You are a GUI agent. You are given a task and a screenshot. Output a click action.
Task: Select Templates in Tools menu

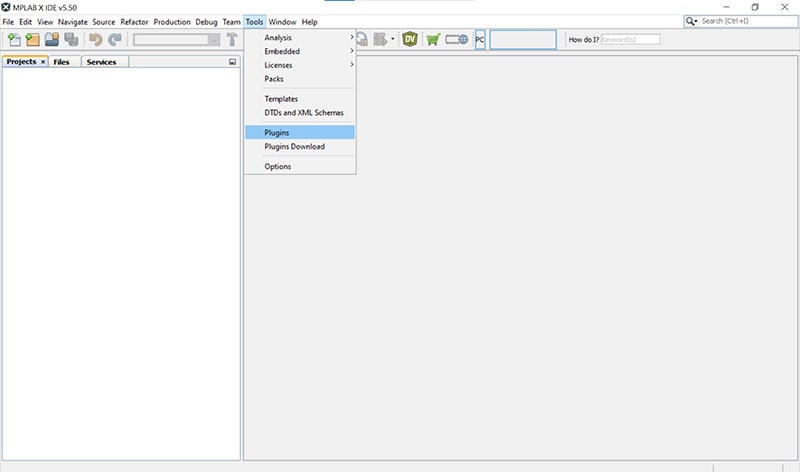point(299,98)
